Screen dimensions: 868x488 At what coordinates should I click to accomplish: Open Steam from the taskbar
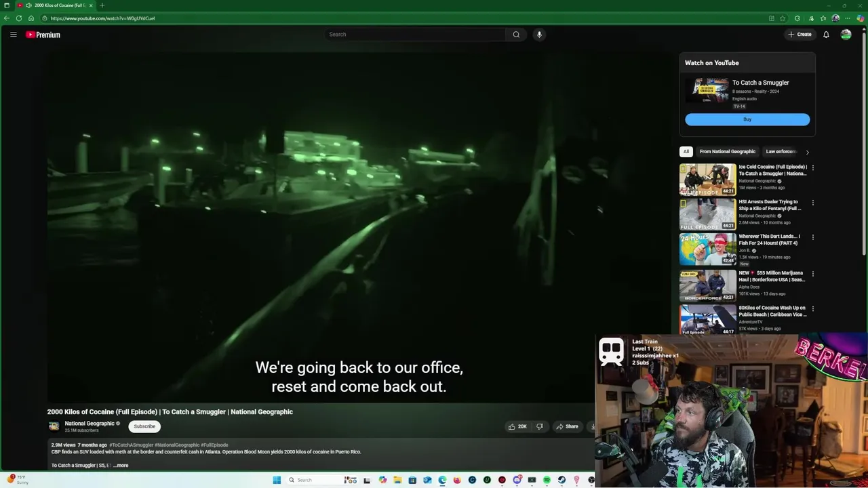click(x=561, y=480)
